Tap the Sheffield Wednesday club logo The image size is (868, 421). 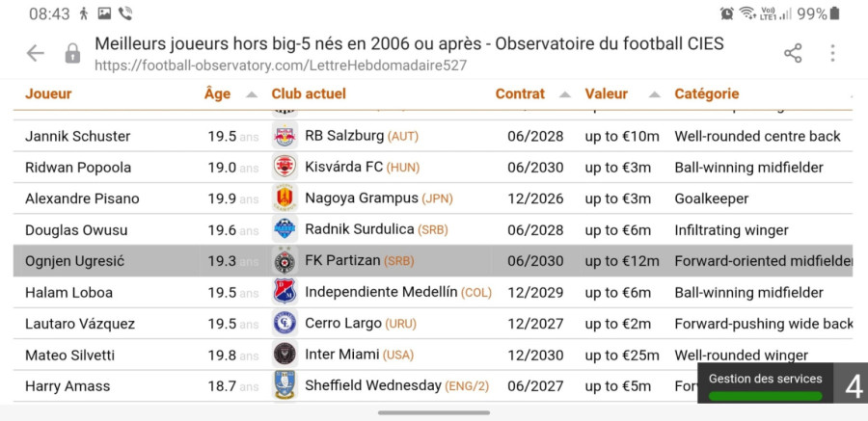point(285,386)
